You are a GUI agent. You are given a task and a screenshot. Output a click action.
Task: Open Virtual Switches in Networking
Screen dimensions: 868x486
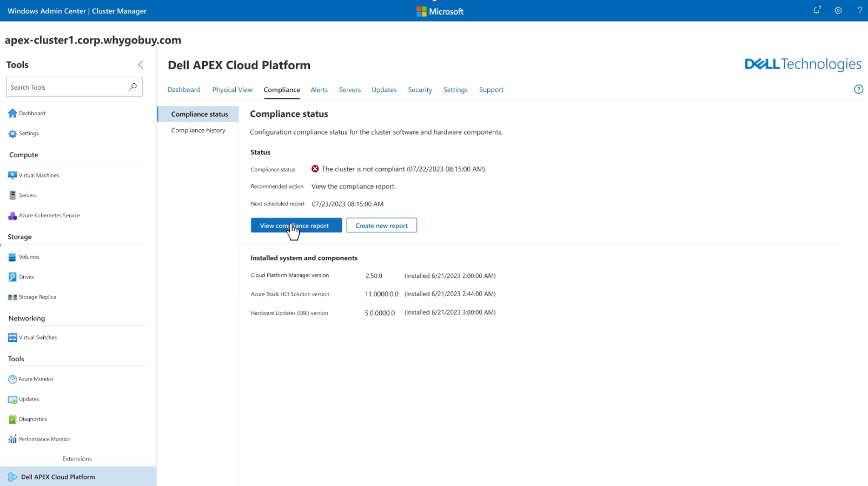pos(37,338)
